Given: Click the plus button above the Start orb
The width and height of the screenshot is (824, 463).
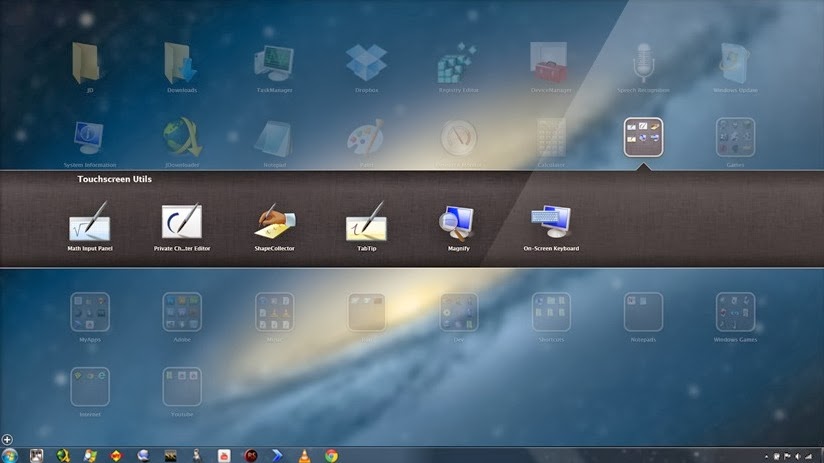Looking at the screenshot, I should [x=7, y=439].
